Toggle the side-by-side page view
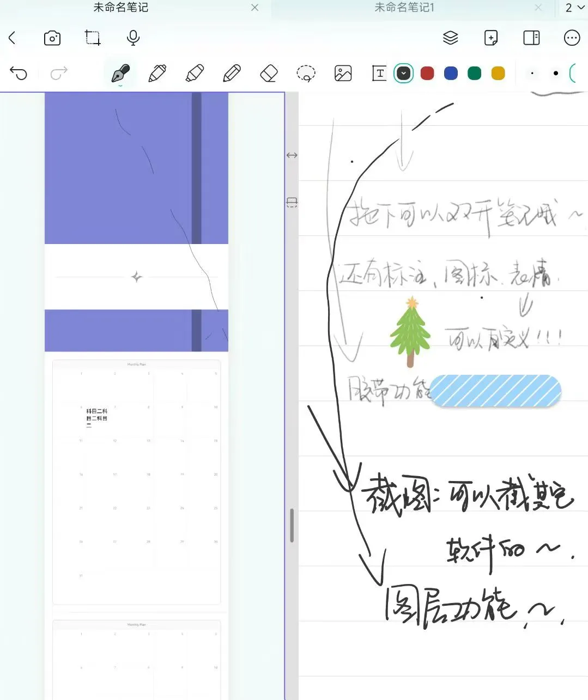 tap(531, 38)
